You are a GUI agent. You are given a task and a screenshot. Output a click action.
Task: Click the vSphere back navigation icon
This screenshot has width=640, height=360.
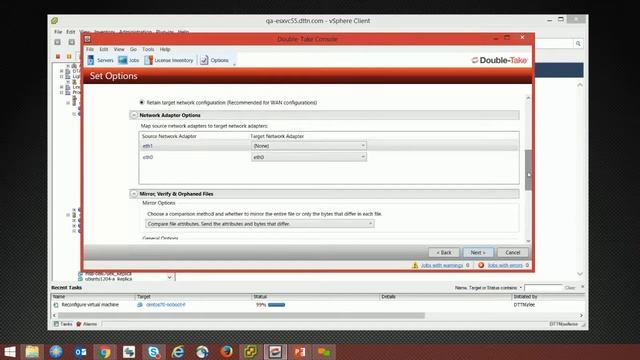coord(58,42)
